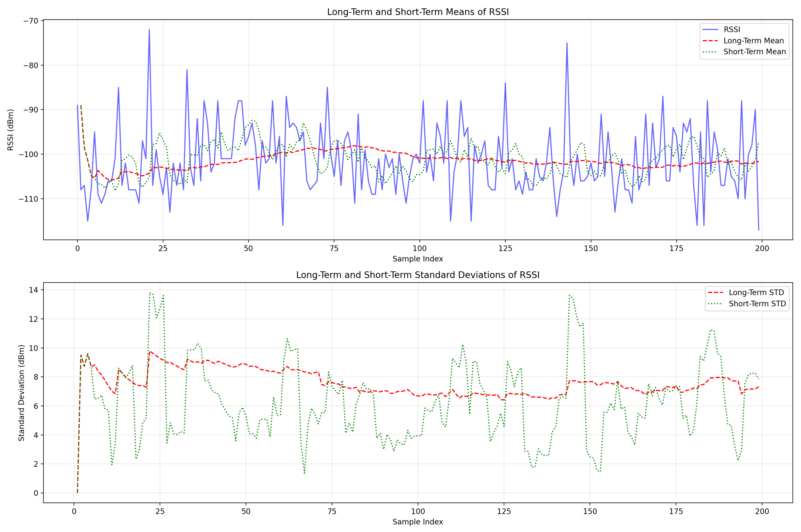Click the red dashed Long-Term STD legend swatch
The width and height of the screenshot is (801, 532).
point(716,293)
